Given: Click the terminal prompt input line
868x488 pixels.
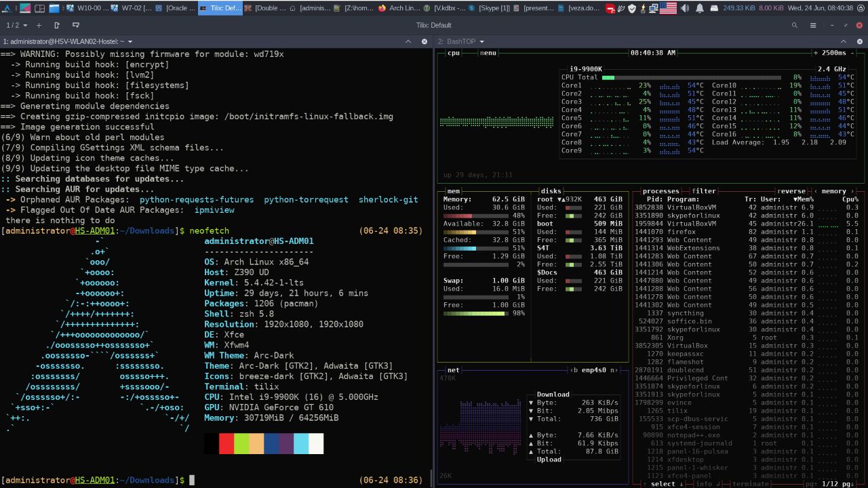Looking at the screenshot, I should [x=216, y=480].
